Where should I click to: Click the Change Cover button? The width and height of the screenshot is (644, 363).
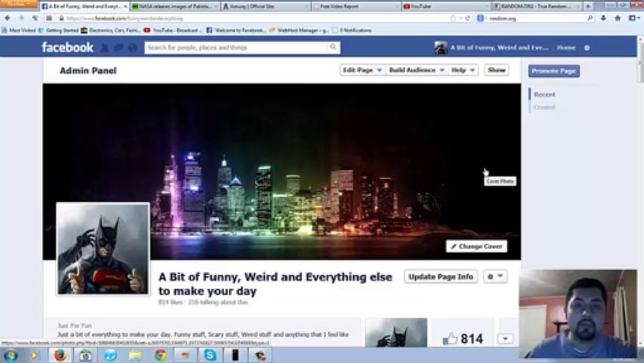[476, 246]
